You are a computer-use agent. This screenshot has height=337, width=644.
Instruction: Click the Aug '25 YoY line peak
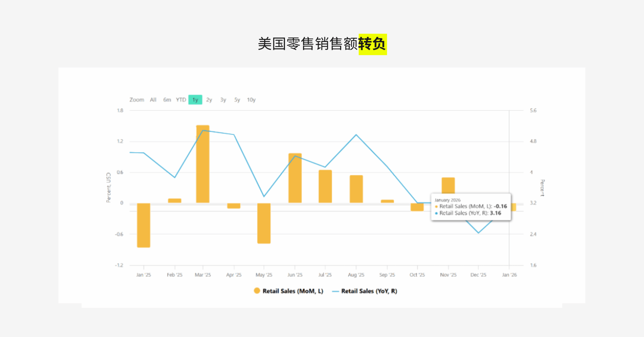pyautogui.click(x=356, y=135)
